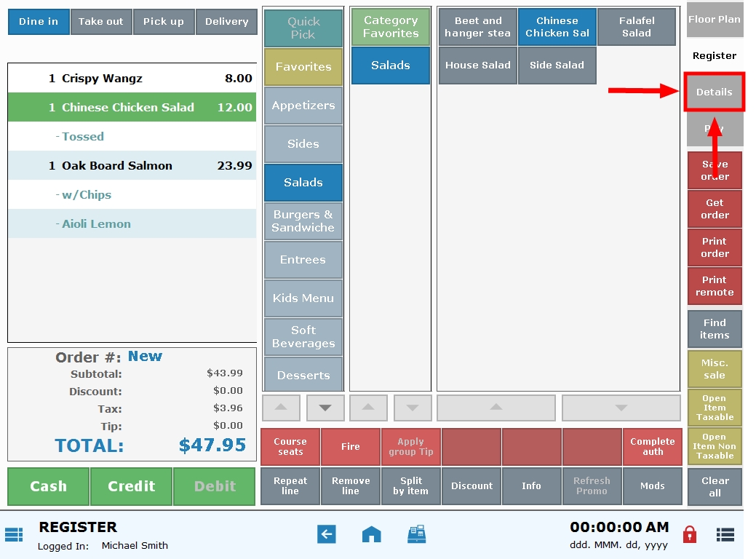This screenshot has width=756, height=559.
Task: Open the Soft Beverages category
Action: (x=303, y=337)
